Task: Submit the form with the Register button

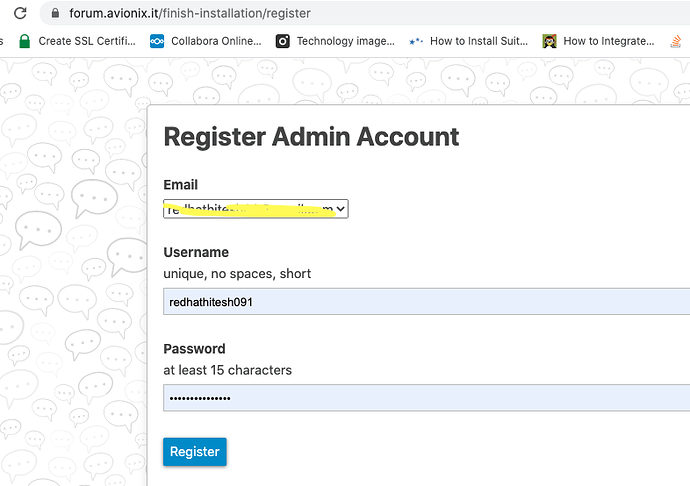Action: 195,452
